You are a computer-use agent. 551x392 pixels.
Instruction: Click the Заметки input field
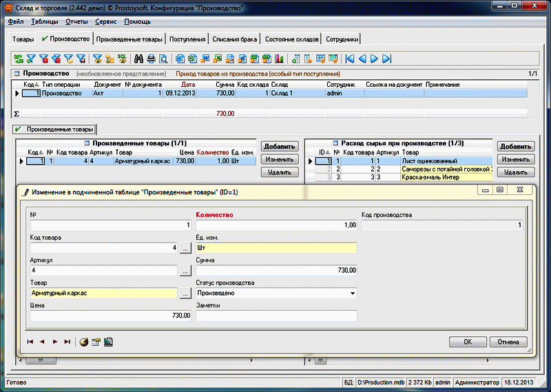point(276,316)
